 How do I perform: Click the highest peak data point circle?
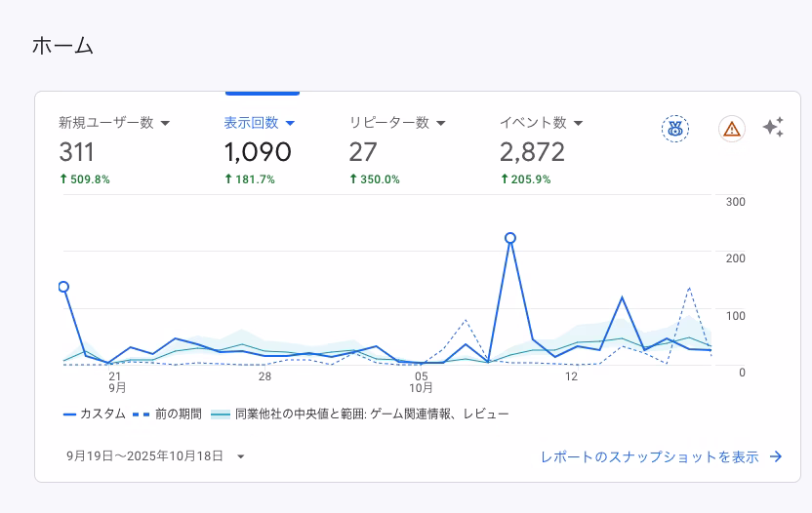(509, 238)
